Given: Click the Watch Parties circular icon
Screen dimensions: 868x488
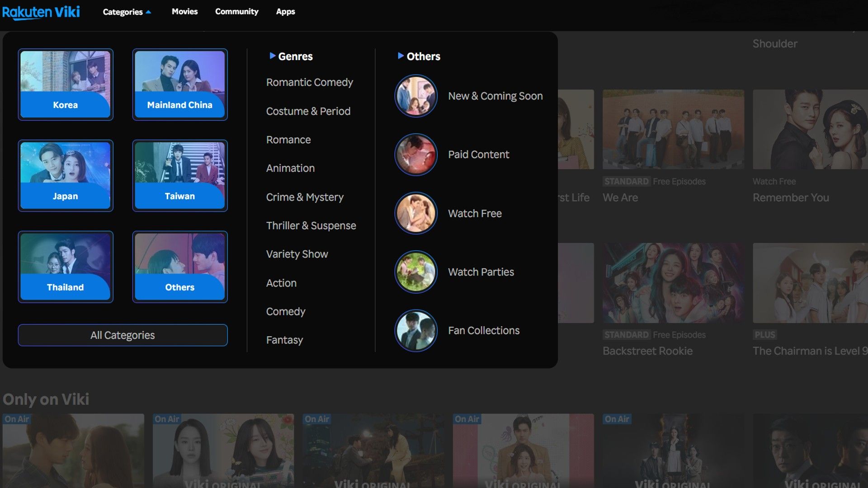Looking at the screenshot, I should 415,272.
